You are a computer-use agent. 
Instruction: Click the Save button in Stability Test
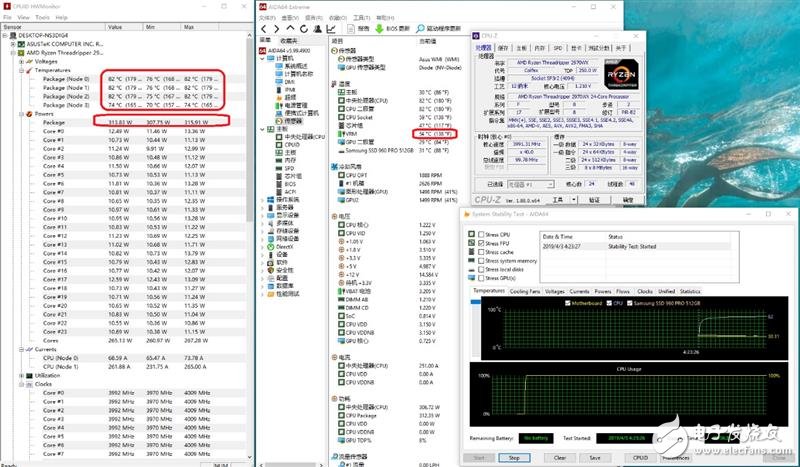pos(595,458)
